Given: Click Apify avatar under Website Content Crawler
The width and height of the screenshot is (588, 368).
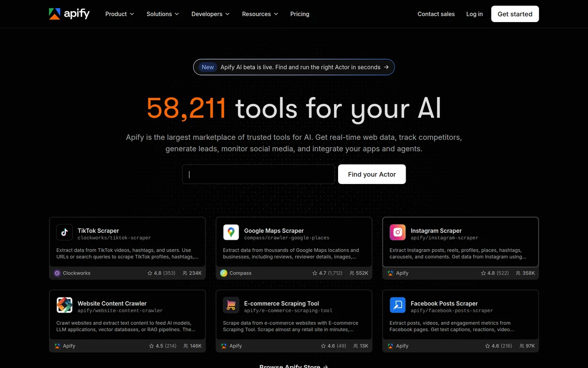Looking at the screenshot, I should pyautogui.click(x=57, y=346).
